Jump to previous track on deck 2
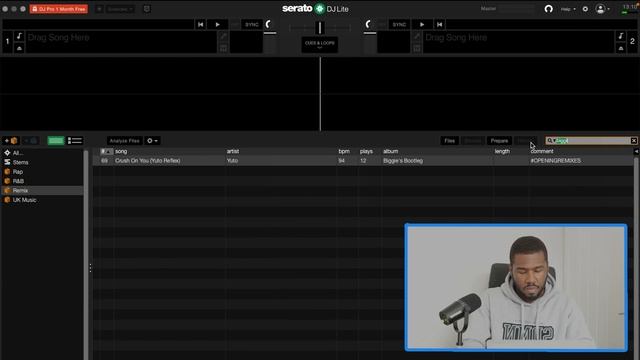Viewport: 640px width, 360px height. pyautogui.click(x=439, y=24)
